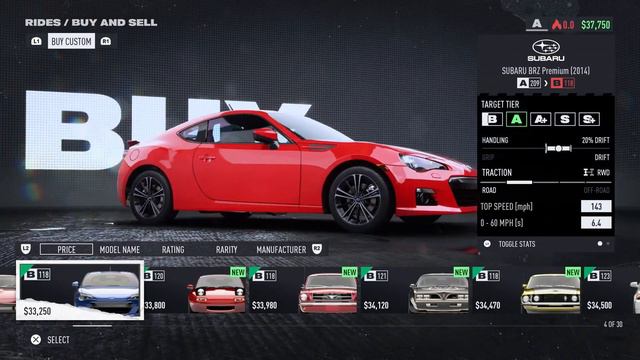Sort cars by RATING
640x360 pixels.
(173, 249)
